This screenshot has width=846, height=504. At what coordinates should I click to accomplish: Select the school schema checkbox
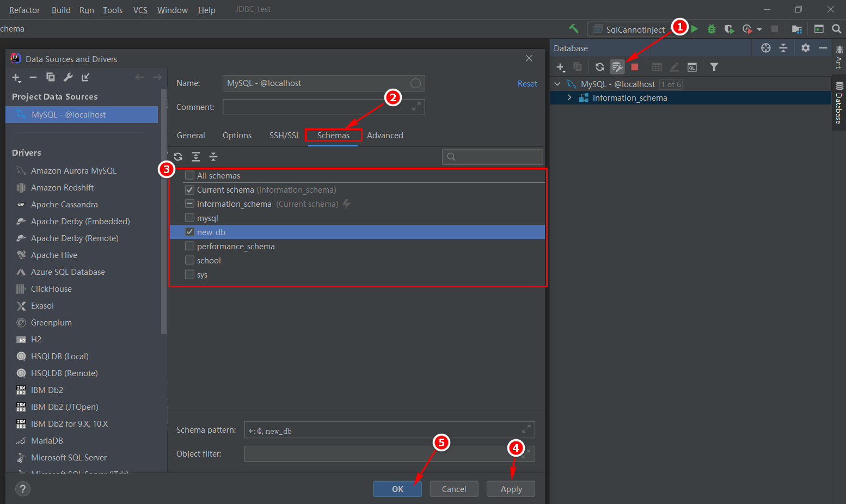click(x=189, y=260)
